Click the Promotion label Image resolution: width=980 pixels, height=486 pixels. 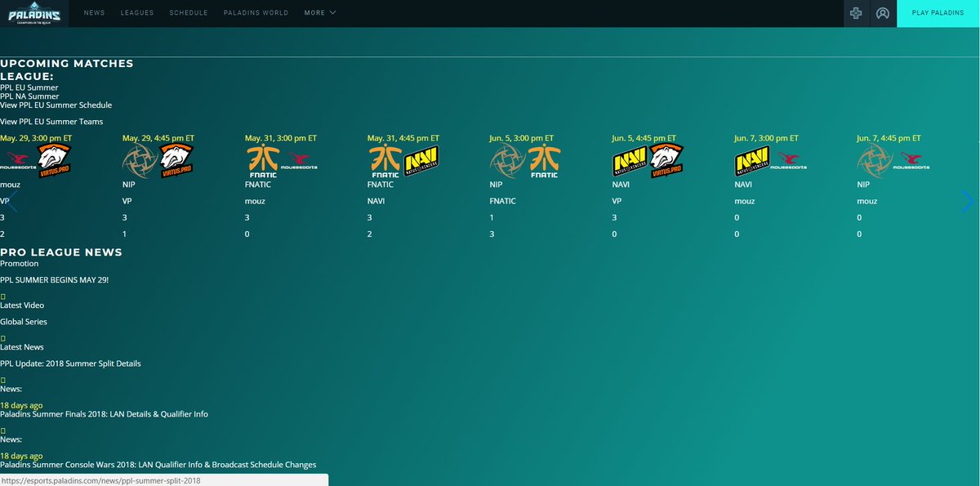[x=20, y=264]
